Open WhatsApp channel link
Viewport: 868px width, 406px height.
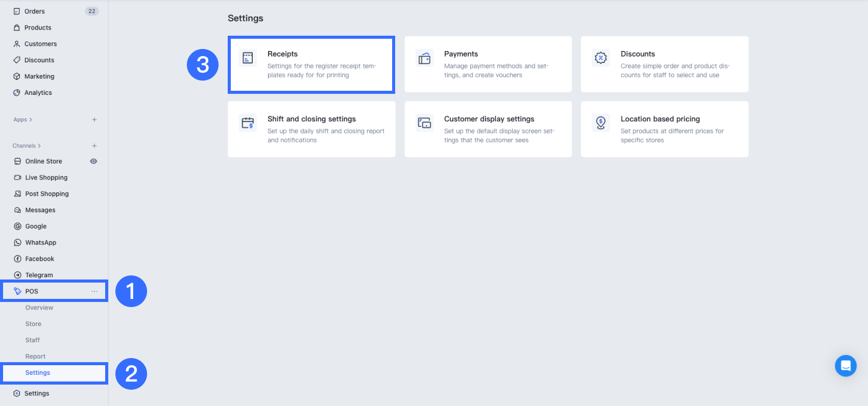(41, 243)
